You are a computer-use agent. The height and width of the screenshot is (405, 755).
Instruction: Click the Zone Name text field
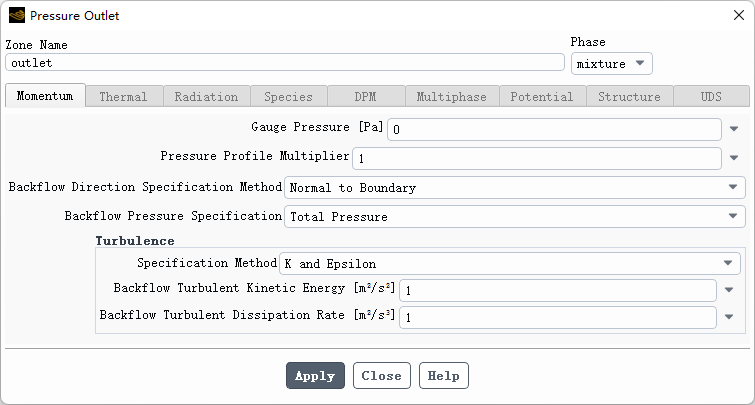pos(285,62)
